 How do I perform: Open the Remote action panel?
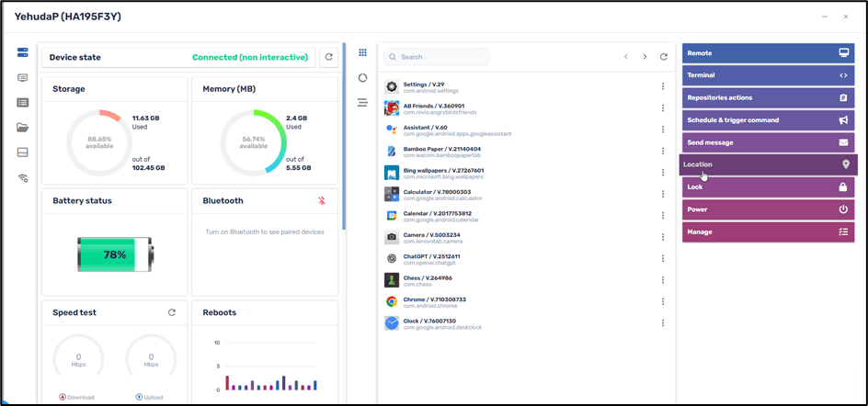pyautogui.click(x=768, y=53)
